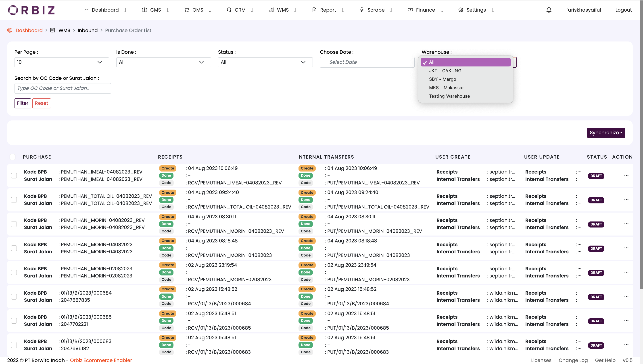Expand the CRM menu arrow
Viewport: 643px width, 364px height.
252,10
